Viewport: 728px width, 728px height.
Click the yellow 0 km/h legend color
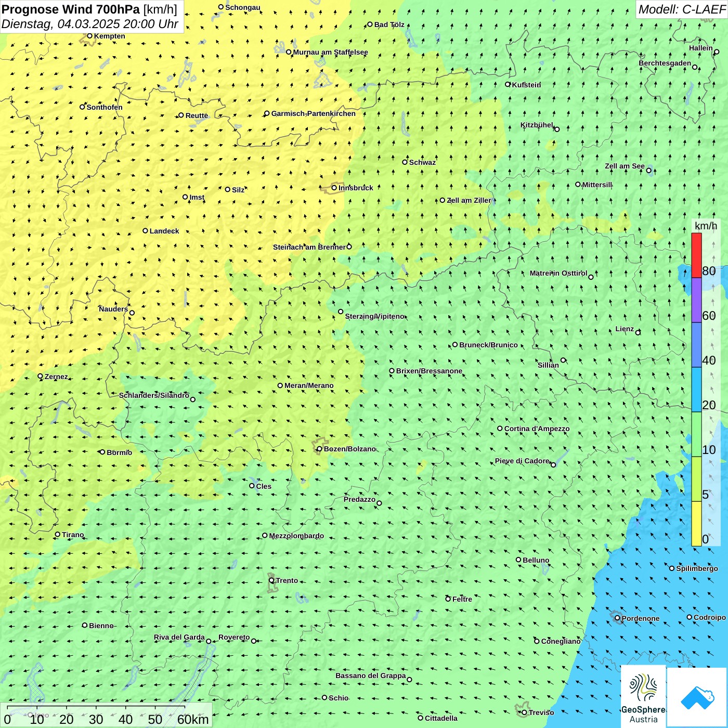click(696, 524)
